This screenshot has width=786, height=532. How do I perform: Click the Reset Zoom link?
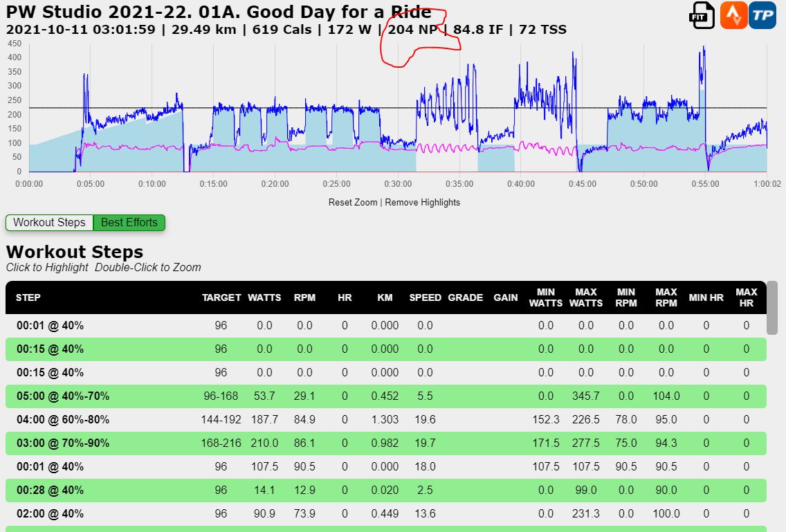click(353, 202)
